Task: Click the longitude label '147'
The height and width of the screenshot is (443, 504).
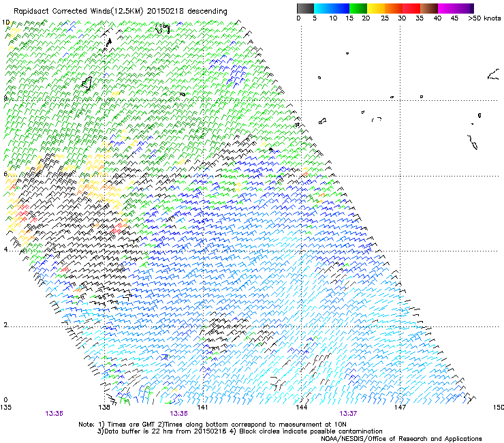Action: [x=400, y=408]
